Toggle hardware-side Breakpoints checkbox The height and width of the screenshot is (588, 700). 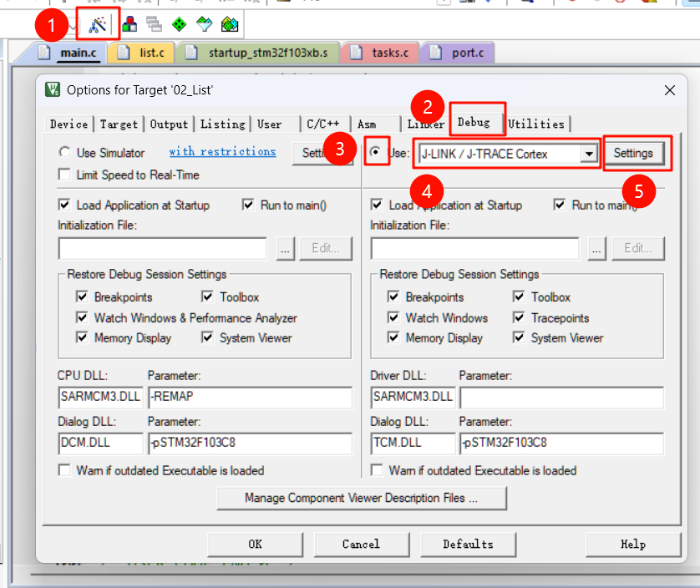pyautogui.click(x=393, y=297)
